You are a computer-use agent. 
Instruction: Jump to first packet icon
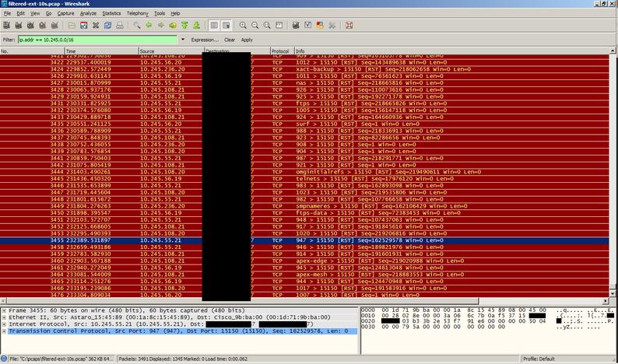[184, 25]
